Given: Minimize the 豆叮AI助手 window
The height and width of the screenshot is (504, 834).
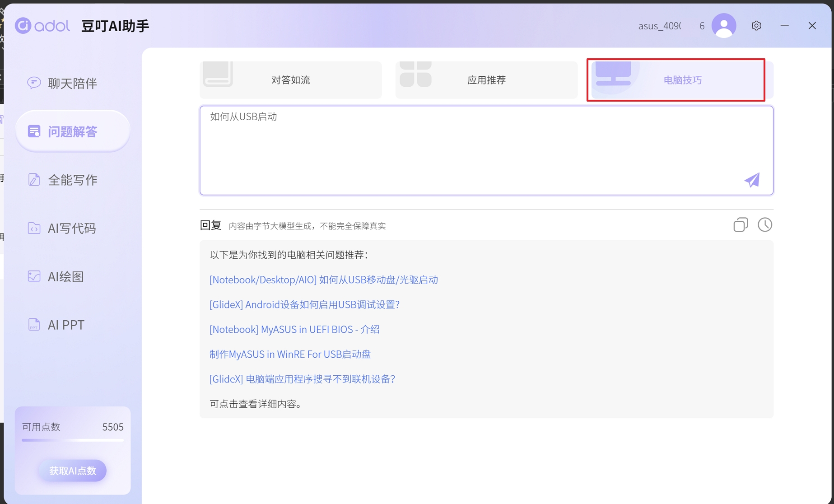Looking at the screenshot, I should click(785, 26).
